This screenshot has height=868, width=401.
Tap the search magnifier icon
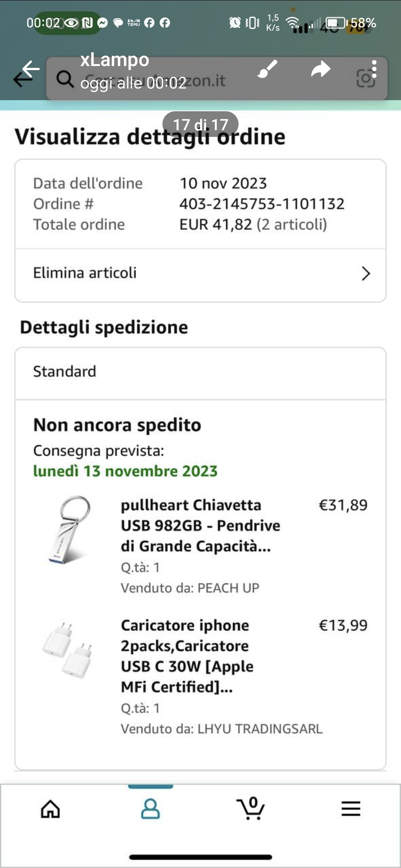point(65,79)
